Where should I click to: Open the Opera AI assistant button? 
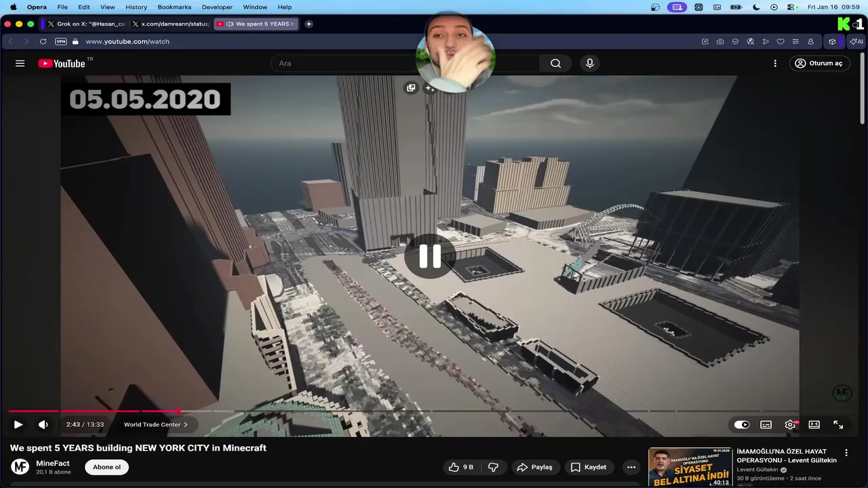coord(856,41)
